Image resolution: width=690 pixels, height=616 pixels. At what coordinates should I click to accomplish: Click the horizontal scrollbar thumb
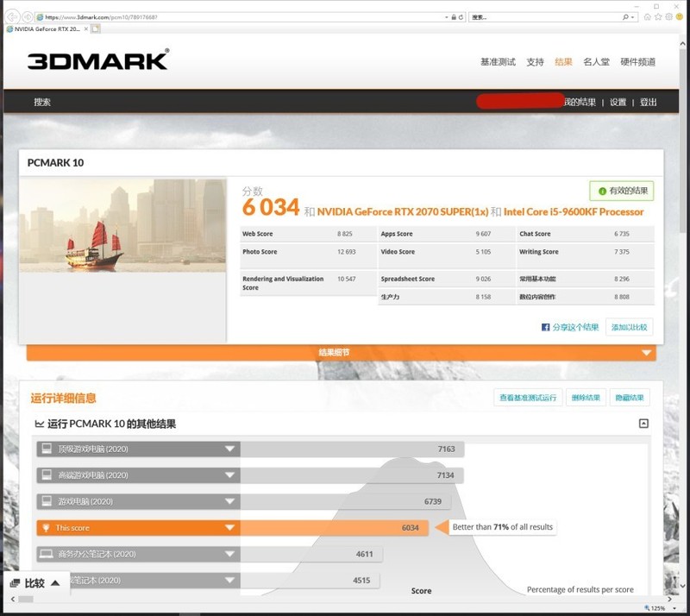(26, 600)
